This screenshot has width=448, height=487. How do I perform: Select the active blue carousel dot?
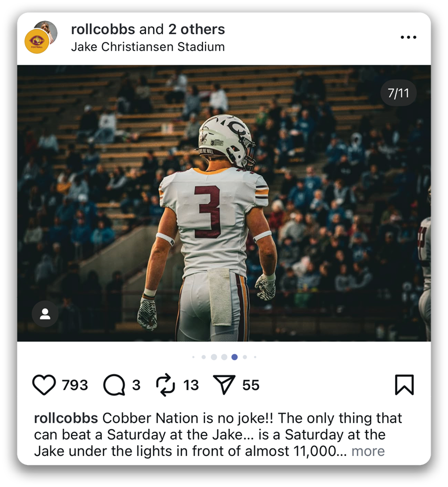coord(234,357)
